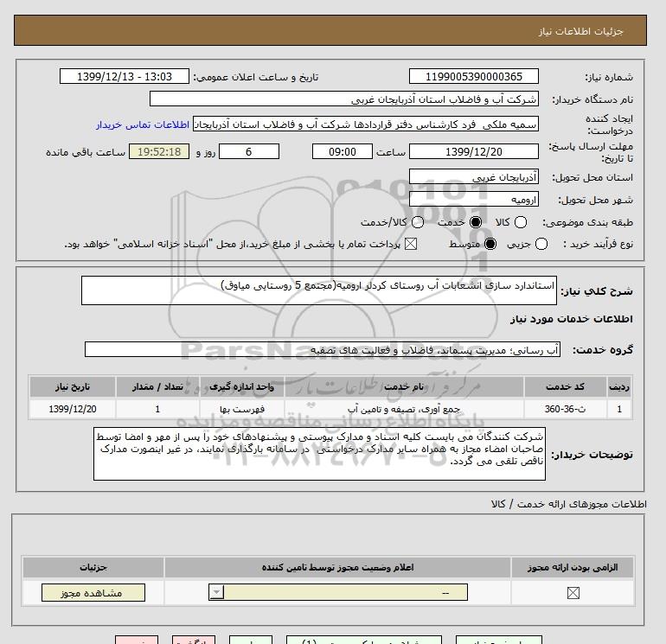Click the اعلام وضعیت مجوز column header
666x644 pixels.
point(337,567)
